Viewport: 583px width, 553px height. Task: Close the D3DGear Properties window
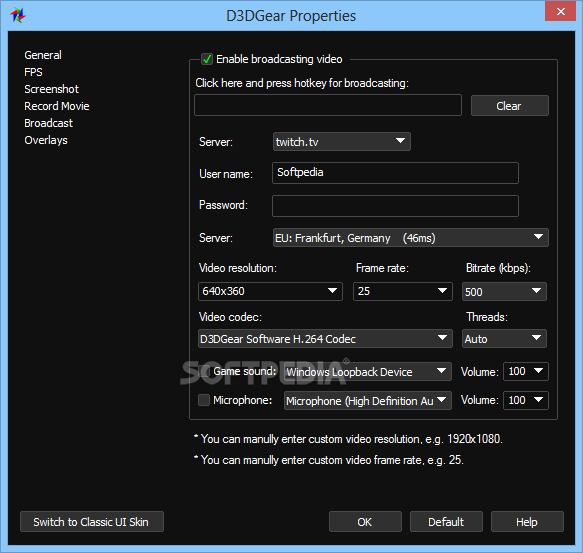tap(560, 11)
